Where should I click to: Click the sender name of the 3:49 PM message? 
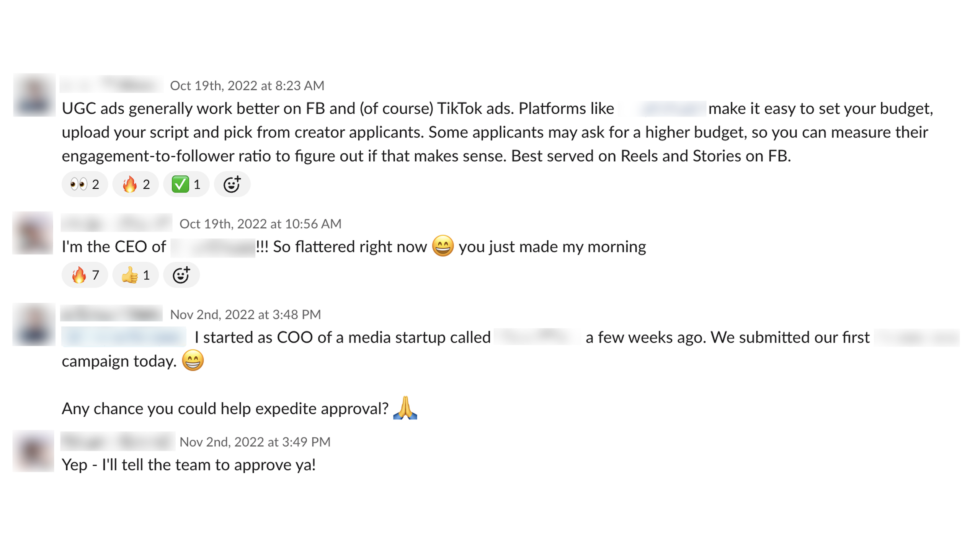point(117,441)
